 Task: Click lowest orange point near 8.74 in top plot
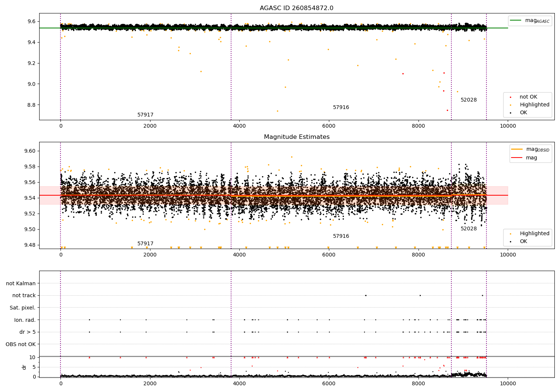coord(277,111)
